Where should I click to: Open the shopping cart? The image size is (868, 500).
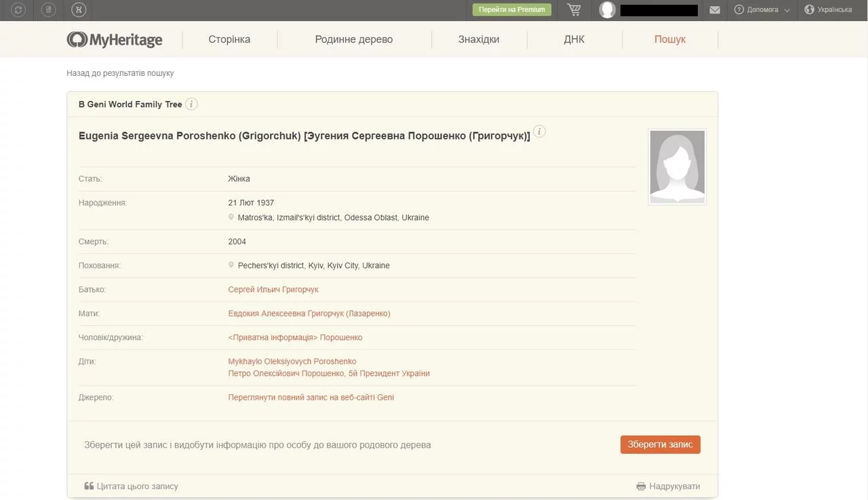pyautogui.click(x=574, y=9)
